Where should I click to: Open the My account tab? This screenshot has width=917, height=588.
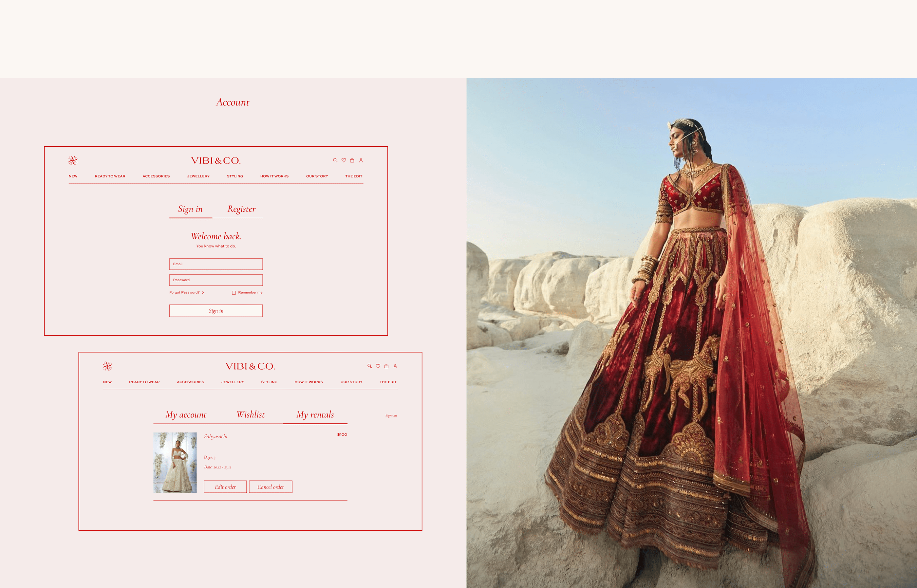click(186, 415)
